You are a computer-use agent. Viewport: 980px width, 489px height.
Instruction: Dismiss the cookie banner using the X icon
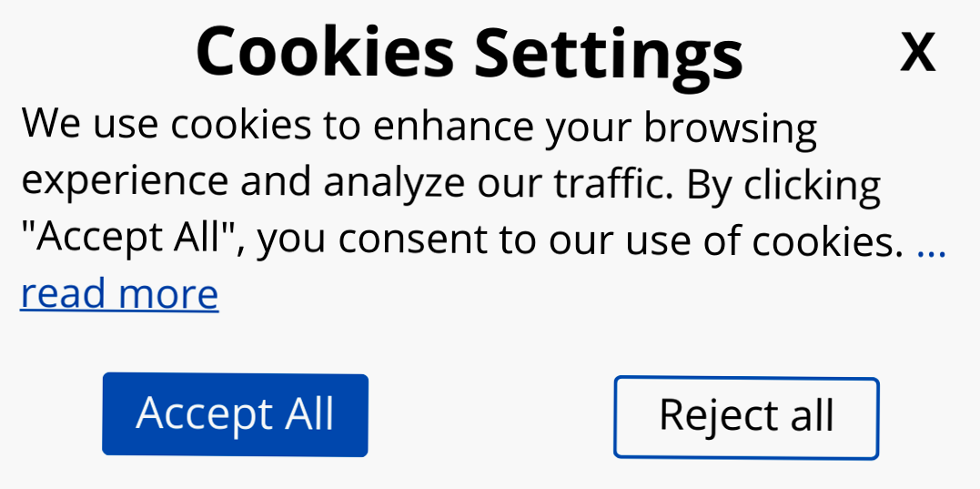pos(917,53)
